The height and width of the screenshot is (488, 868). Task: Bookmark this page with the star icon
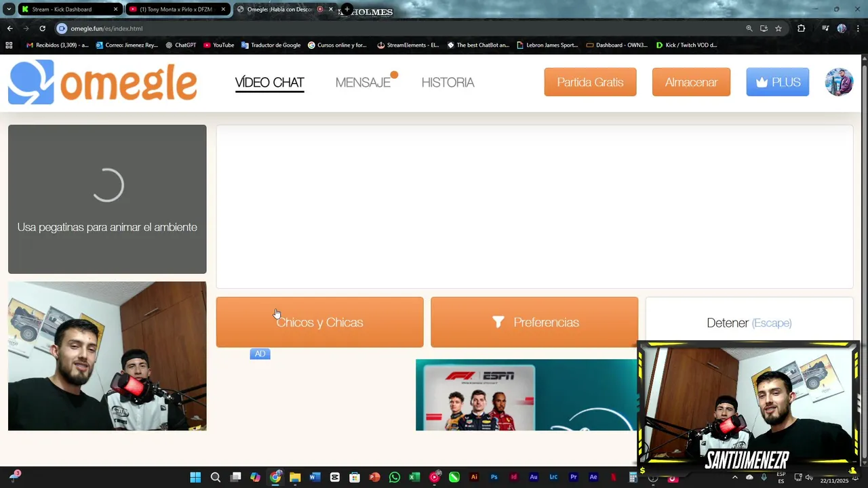click(x=778, y=28)
